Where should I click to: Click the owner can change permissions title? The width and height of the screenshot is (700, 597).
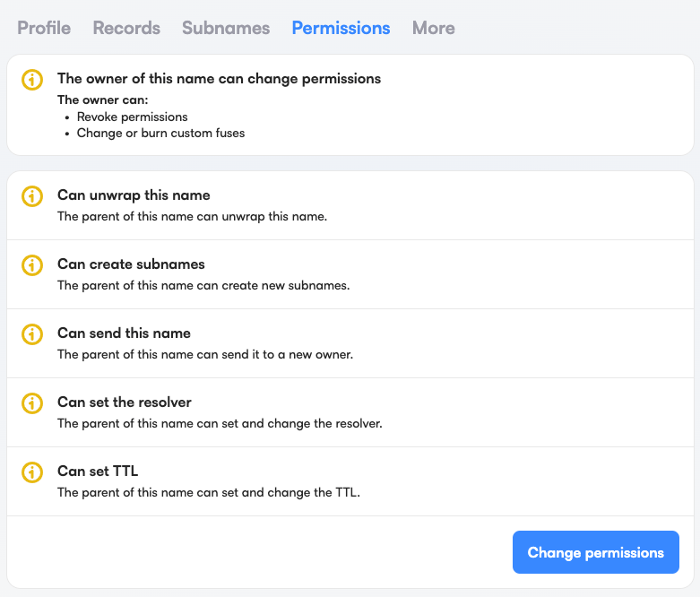pyautogui.click(x=219, y=79)
